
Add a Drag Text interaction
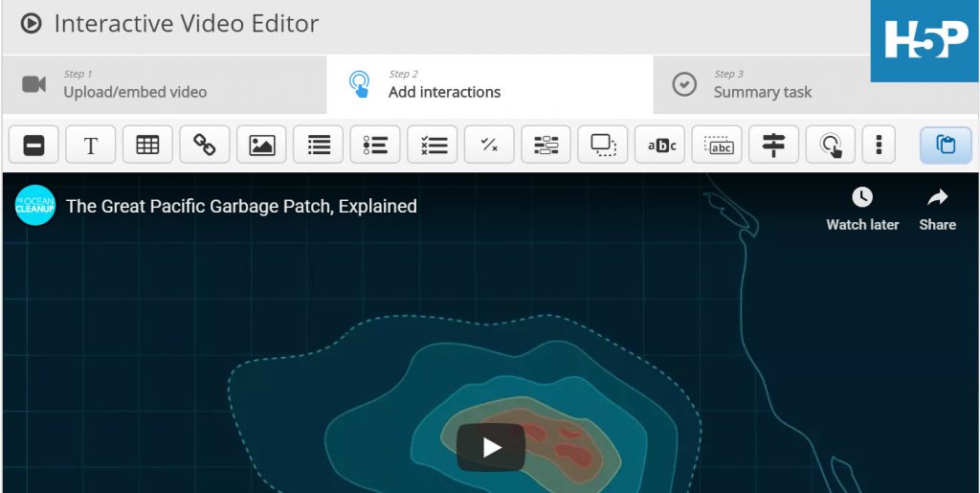[x=717, y=145]
